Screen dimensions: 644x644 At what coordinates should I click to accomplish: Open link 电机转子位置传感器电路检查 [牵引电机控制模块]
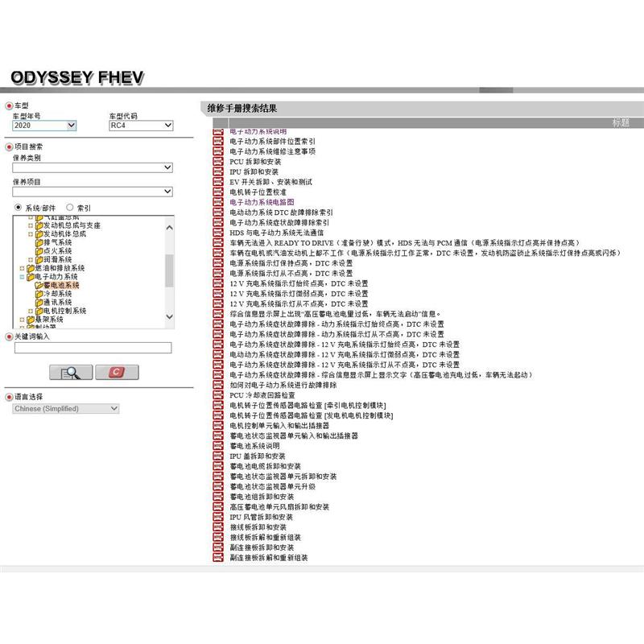308,406
